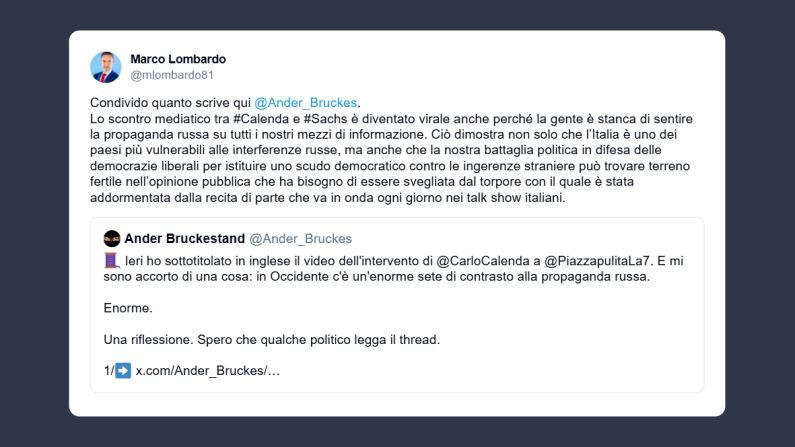Click the @mlombardo81 handle
This screenshot has height=447, width=795.
pos(171,75)
